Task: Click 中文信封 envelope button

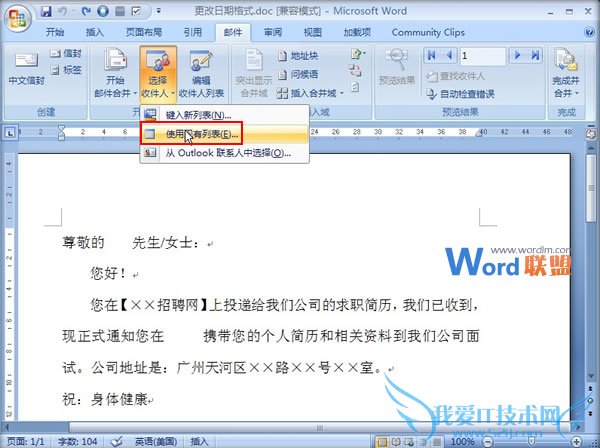Action: point(26,70)
